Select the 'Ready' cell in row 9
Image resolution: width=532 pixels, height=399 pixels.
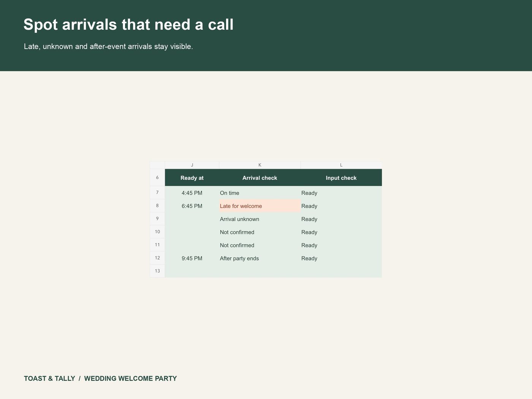pos(341,219)
